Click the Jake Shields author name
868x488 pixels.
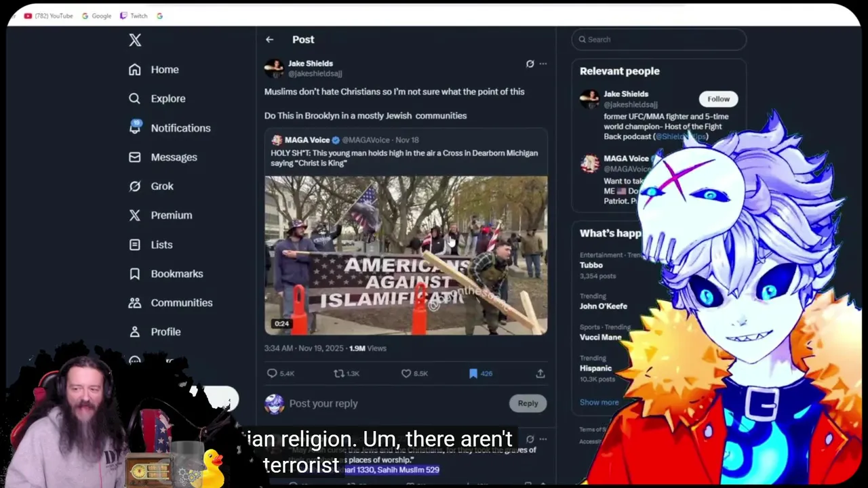tap(311, 63)
